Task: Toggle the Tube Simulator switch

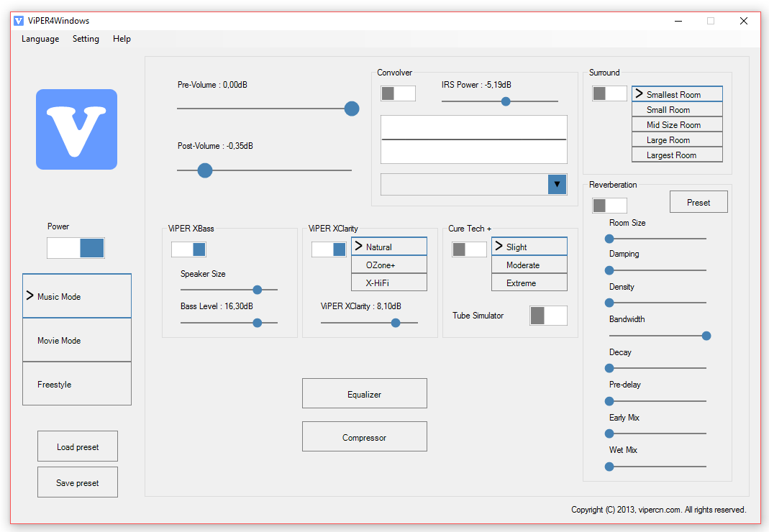Action: click(548, 316)
